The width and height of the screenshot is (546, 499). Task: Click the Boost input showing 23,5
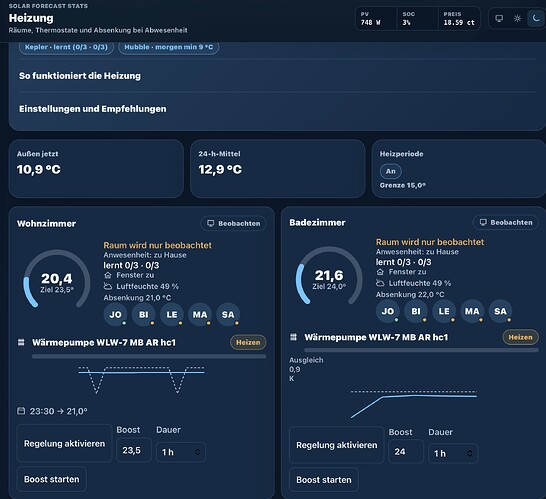[x=134, y=451]
